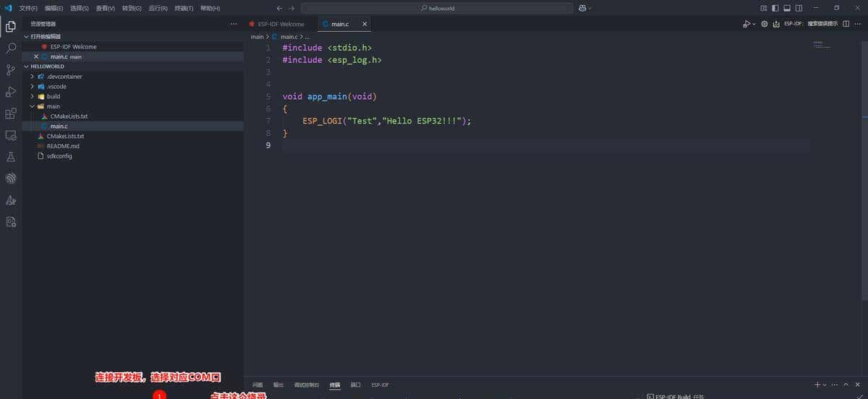Open the 查看(V) menu
The image size is (868, 399).
point(106,8)
